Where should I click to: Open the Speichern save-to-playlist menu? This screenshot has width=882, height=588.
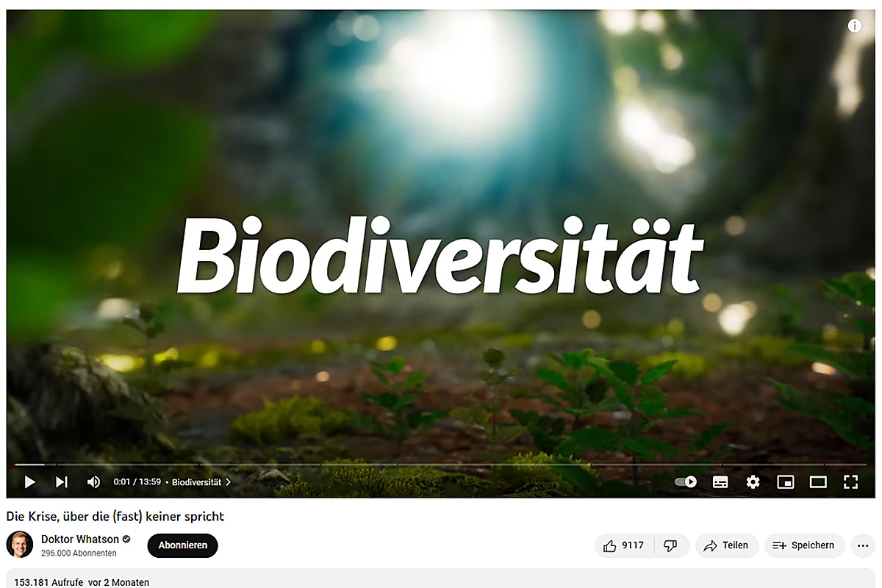pos(805,545)
